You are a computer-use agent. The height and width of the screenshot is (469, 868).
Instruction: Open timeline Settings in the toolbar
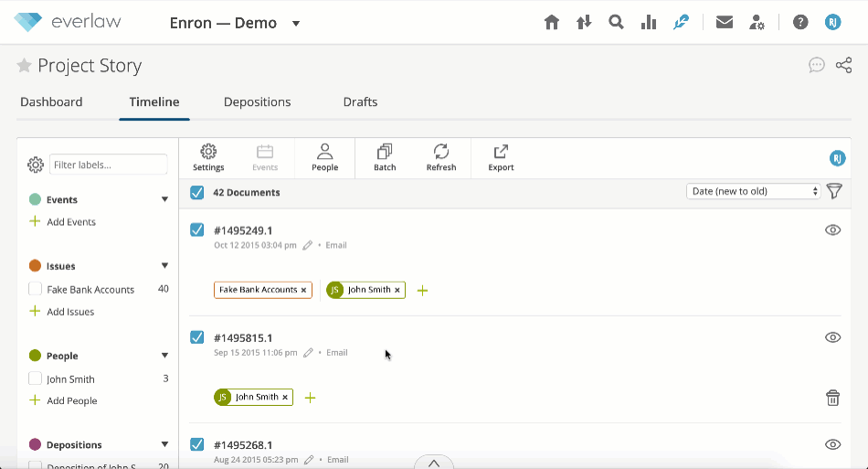208,158
